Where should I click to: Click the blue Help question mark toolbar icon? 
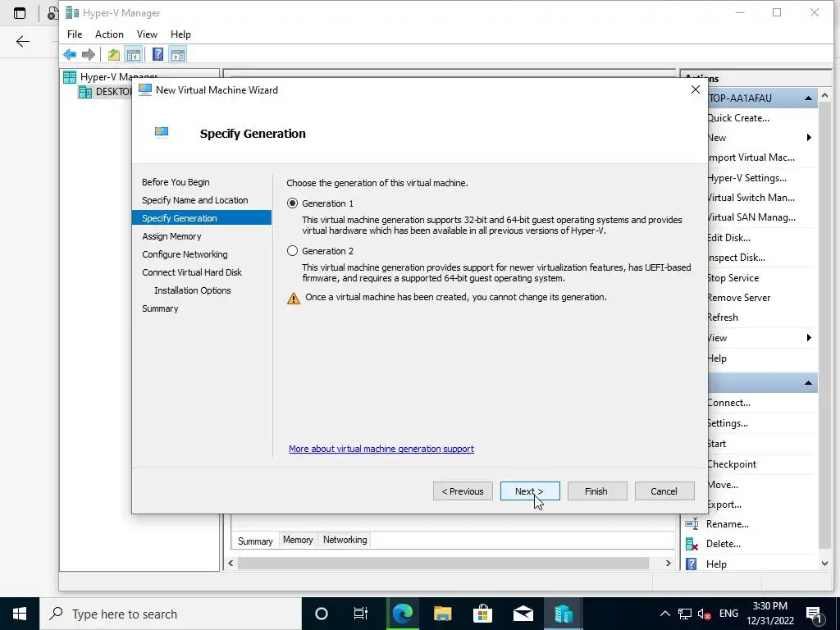157,54
